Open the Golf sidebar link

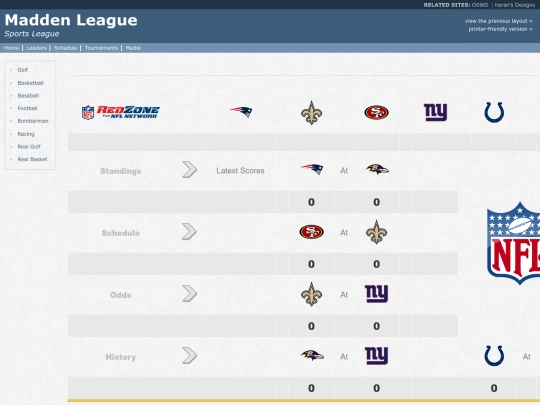[x=23, y=70]
